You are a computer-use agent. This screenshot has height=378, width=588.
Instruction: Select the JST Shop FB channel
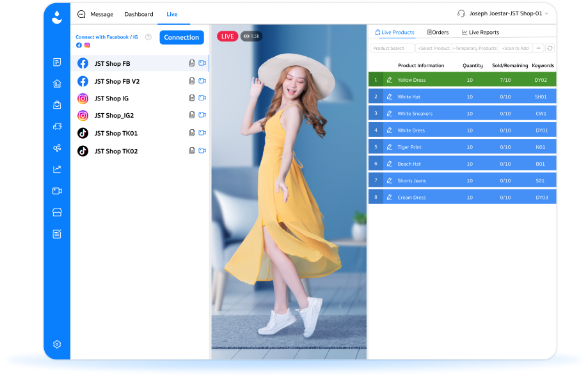(x=140, y=63)
